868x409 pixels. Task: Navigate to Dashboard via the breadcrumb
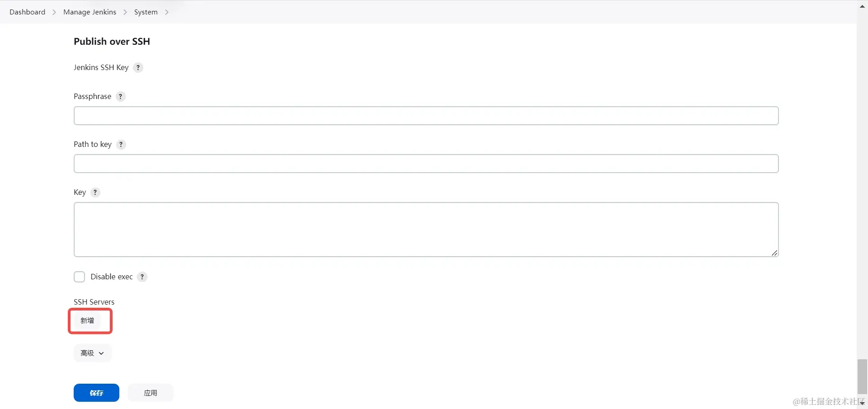[27, 12]
